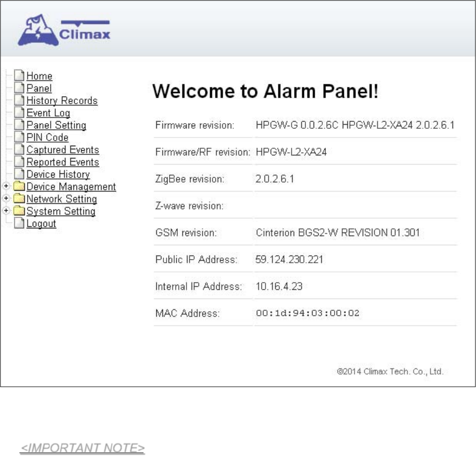View Reported Events
This screenshot has height=463, width=476.
62,162
